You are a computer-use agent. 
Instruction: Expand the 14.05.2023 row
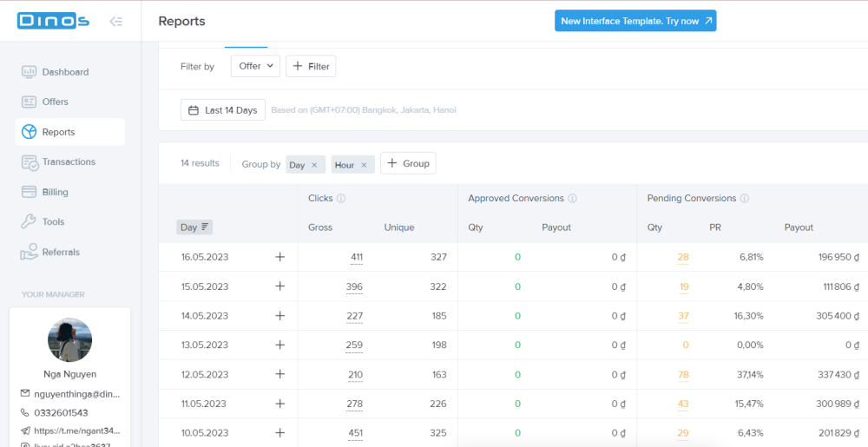coord(279,316)
